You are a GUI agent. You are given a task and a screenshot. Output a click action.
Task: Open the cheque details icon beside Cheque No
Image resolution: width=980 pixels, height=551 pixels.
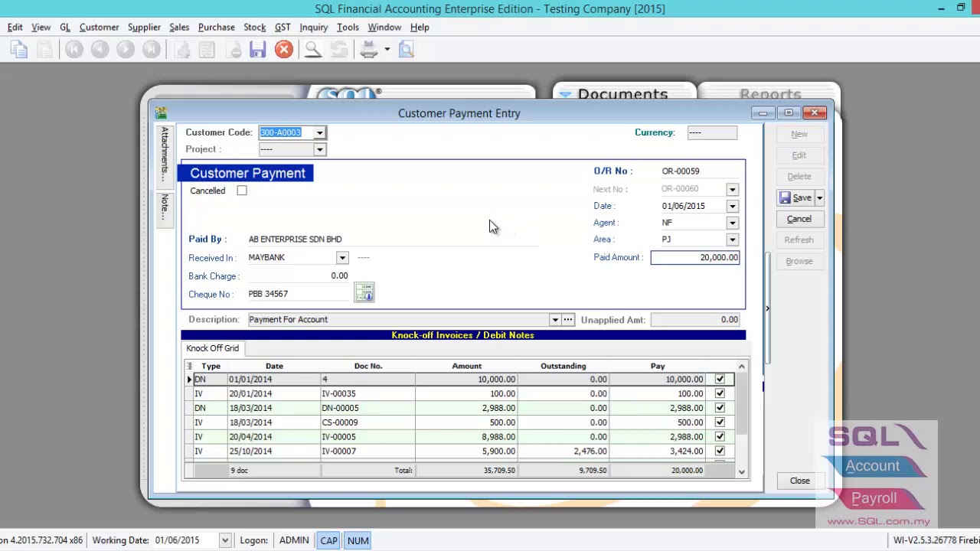(364, 292)
